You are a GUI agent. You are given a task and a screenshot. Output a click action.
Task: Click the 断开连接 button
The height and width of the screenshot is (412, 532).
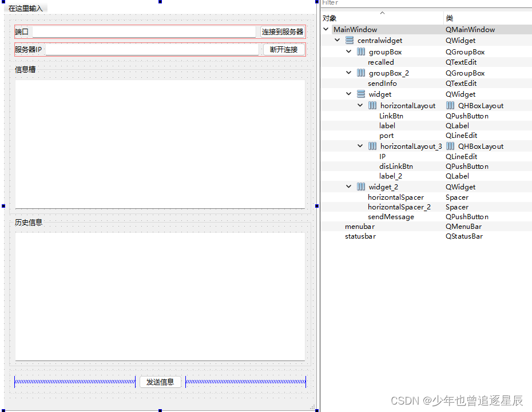click(284, 49)
